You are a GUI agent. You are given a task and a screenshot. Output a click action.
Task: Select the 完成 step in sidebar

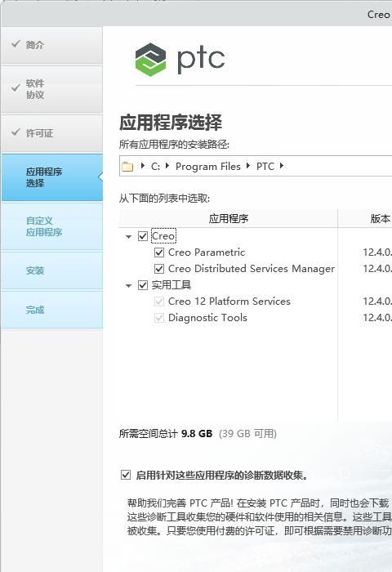click(52, 310)
